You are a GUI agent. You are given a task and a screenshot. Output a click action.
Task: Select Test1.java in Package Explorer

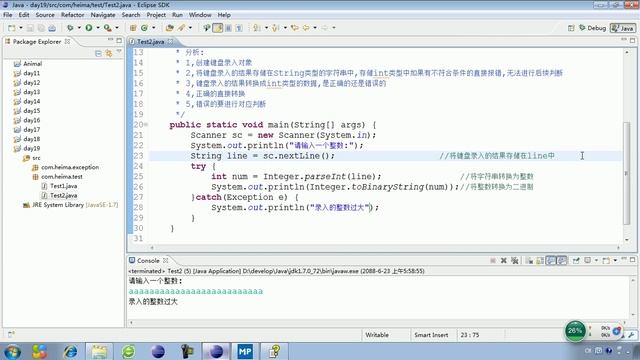coord(64,186)
